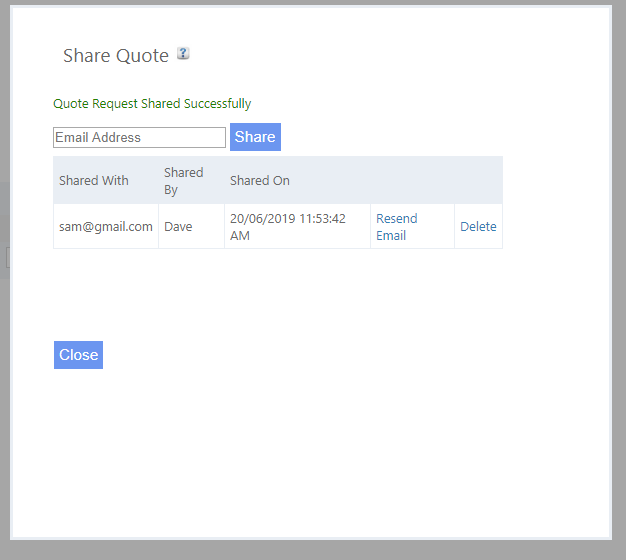The height and width of the screenshot is (560, 626).
Task: Delete the share with sam@gmail.com
Action: click(x=478, y=227)
